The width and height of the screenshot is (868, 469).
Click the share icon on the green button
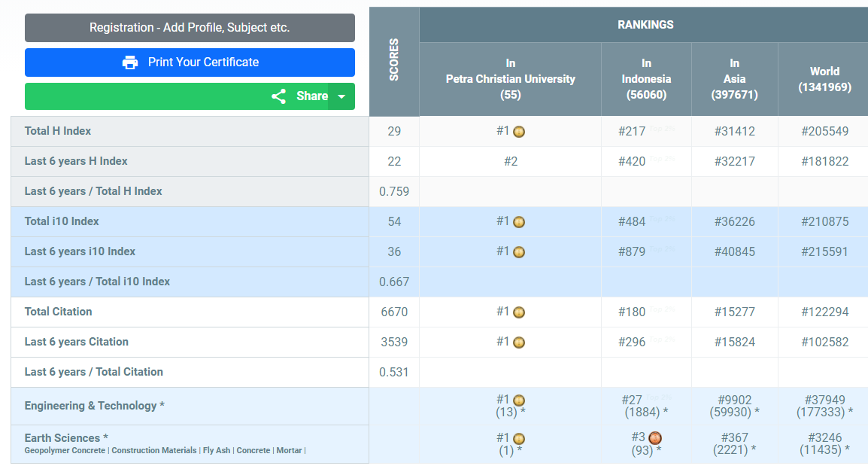[278, 96]
